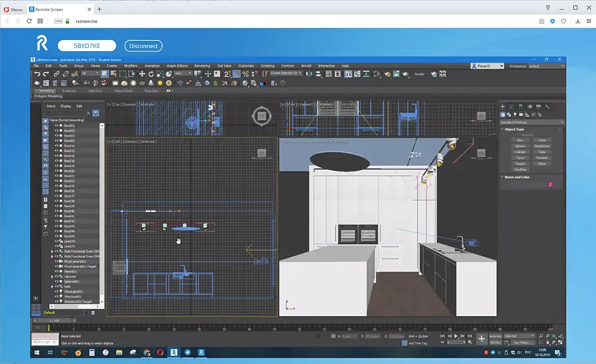Open the Modify panel tab icon
The height and width of the screenshot is (364, 596).
click(512, 107)
